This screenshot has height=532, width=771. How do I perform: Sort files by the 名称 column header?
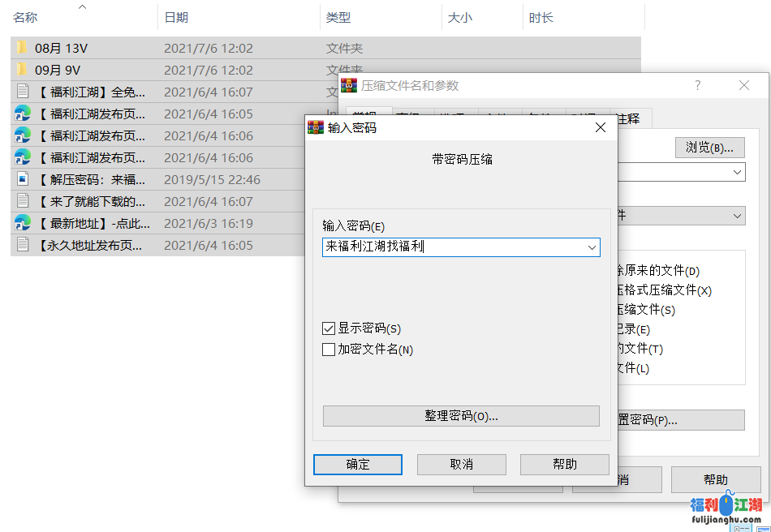pyautogui.click(x=25, y=17)
